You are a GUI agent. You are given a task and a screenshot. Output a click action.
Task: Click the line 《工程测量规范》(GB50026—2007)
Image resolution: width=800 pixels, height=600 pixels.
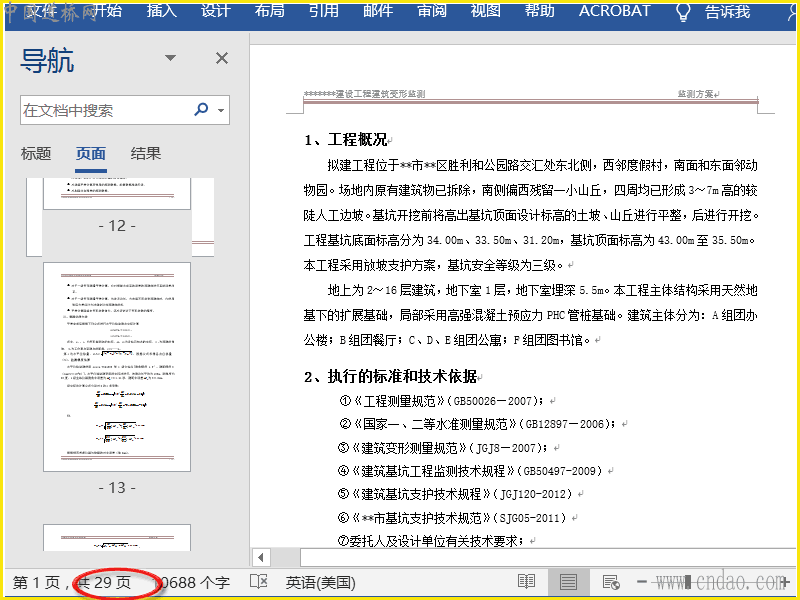pos(442,401)
